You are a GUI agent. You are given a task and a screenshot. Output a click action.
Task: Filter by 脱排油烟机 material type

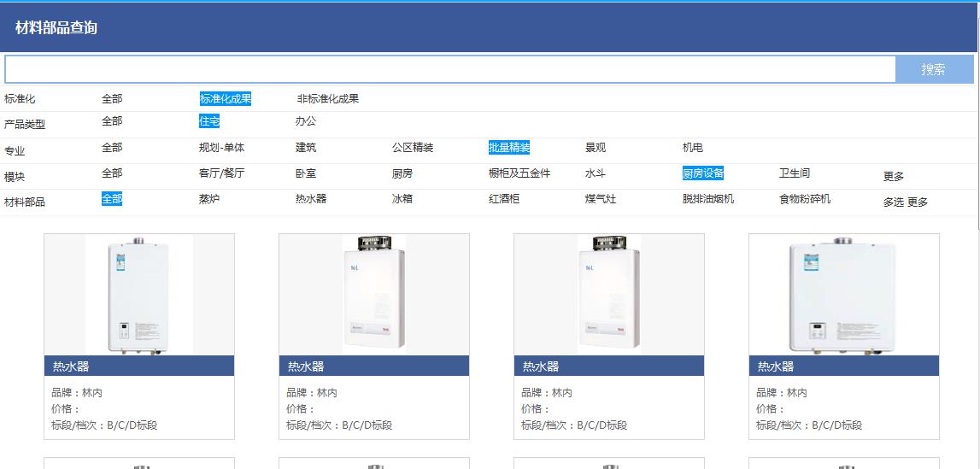(x=707, y=199)
